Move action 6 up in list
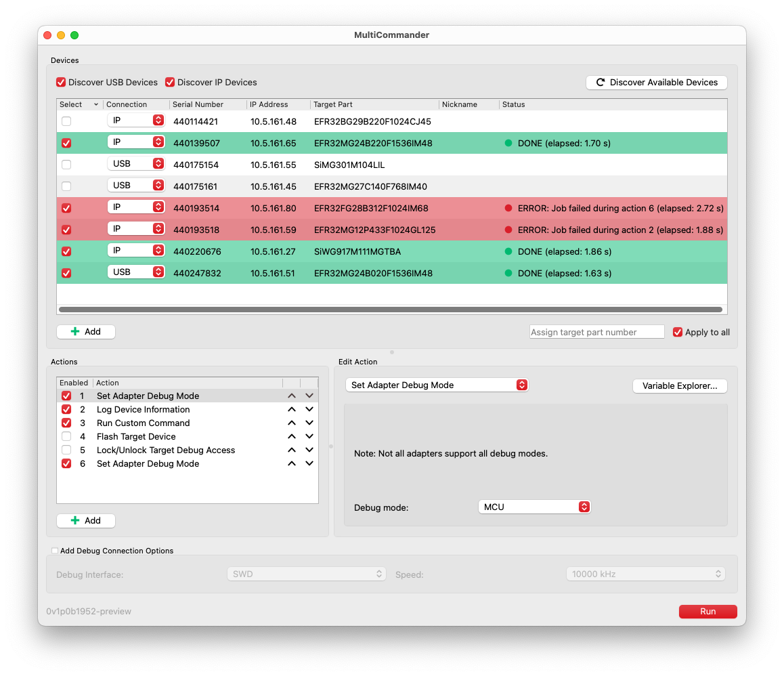784x676 pixels. click(x=292, y=464)
